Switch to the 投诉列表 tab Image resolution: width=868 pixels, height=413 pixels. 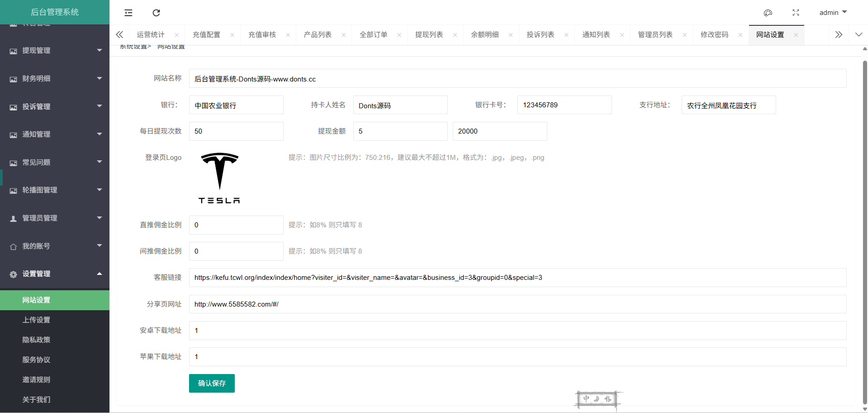coord(540,35)
